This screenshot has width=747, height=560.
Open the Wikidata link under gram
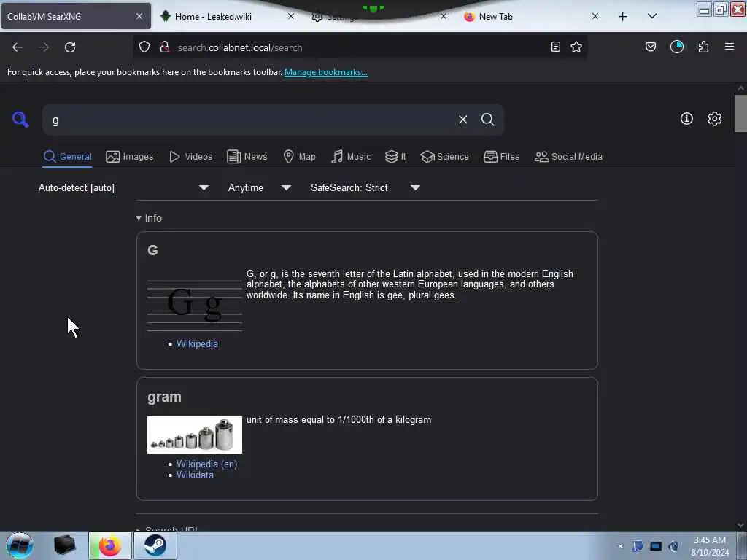click(195, 475)
